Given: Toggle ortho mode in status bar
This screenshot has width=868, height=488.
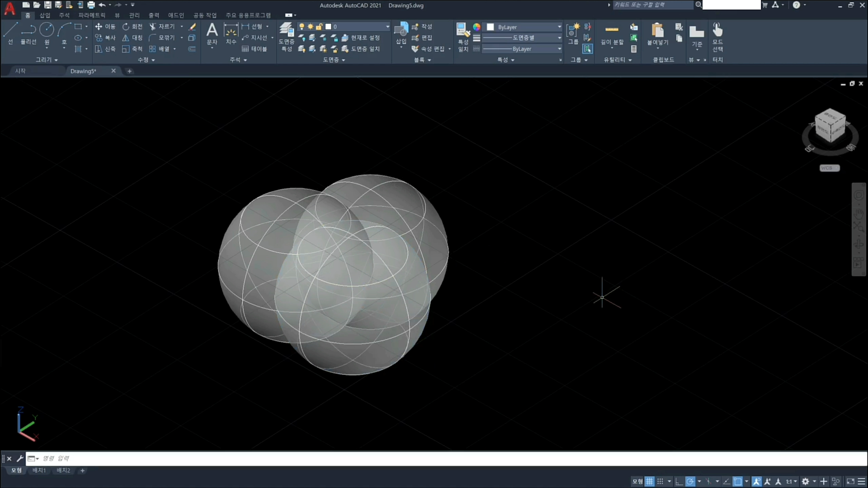Looking at the screenshot, I should tap(679, 481).
